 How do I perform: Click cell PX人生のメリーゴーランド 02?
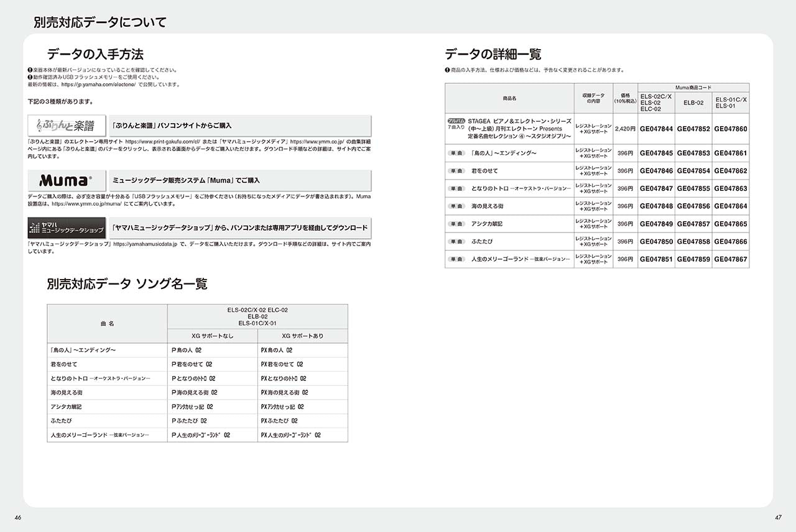pos(303,435)
